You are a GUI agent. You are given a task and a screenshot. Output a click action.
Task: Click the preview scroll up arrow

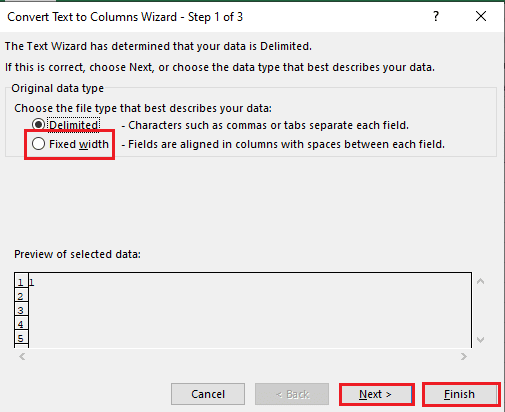click(x=480, y=282)
